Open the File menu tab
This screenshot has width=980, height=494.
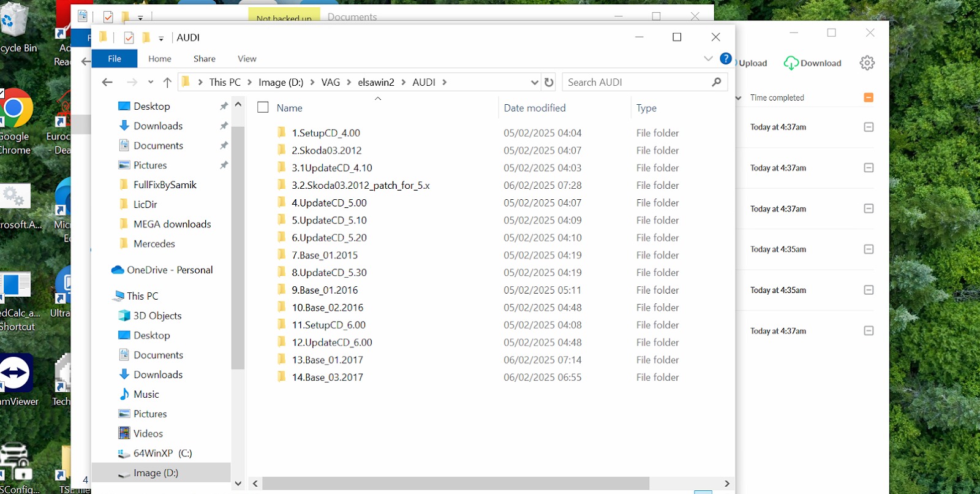pos(115,59)
